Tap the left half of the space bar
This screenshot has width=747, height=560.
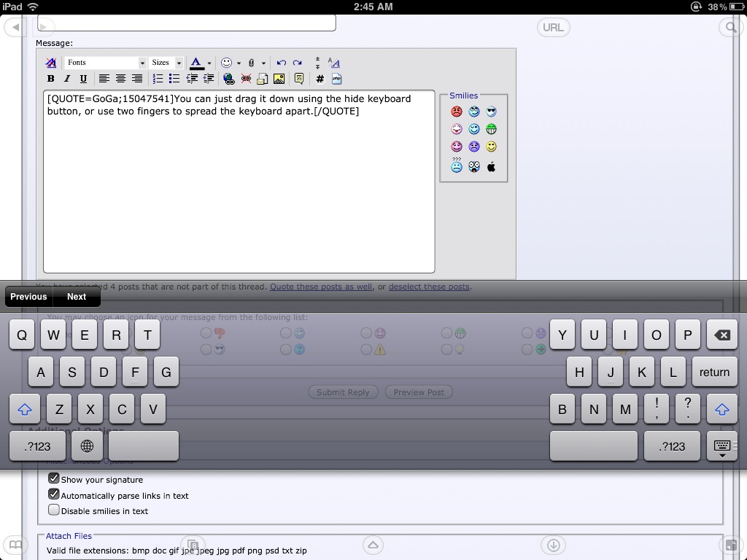[144, 446]
